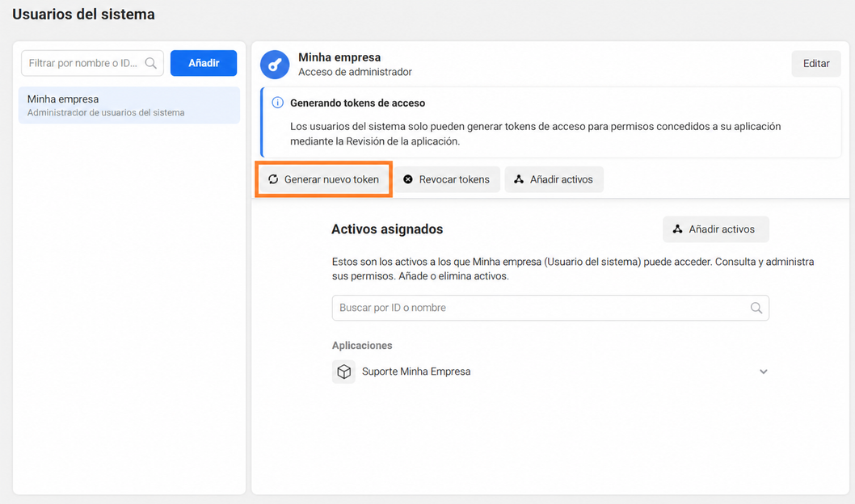Focus the Buscar por ID o nombre field
855x504 pixels.
(x=550, y=308)
